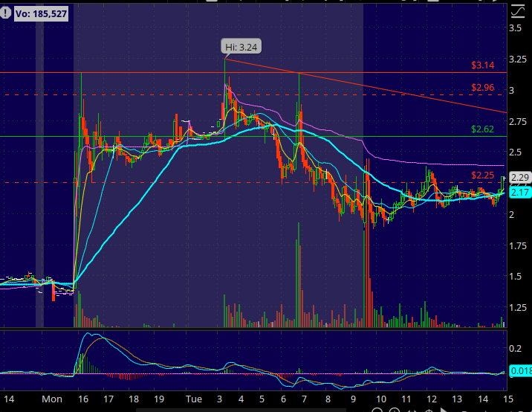The height and width of the screenshot is (412, 532).
Task: Click the 19 hour label on time axis
Action: point(159,399)
